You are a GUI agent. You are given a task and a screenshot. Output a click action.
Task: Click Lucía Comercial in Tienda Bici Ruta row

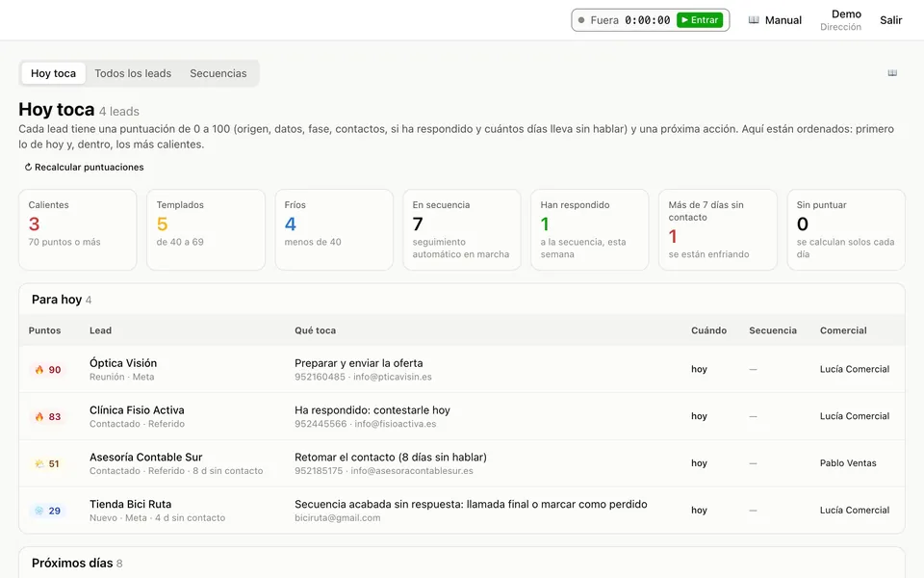[855, 511]
